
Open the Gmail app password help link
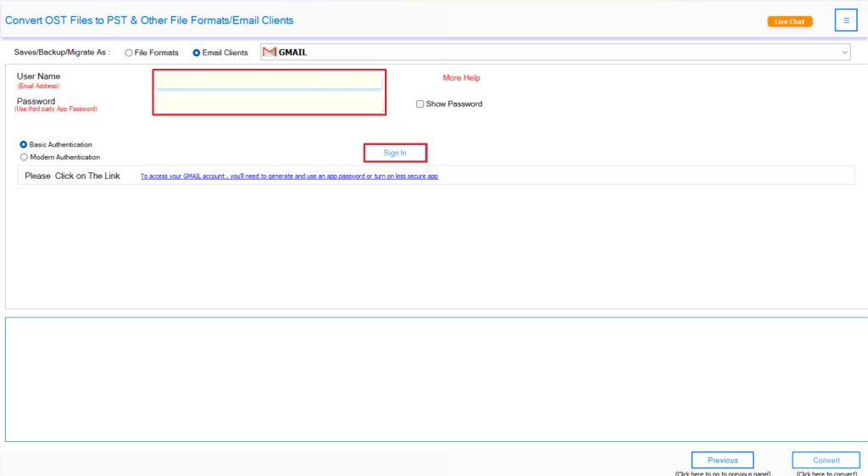coord(289,176)
